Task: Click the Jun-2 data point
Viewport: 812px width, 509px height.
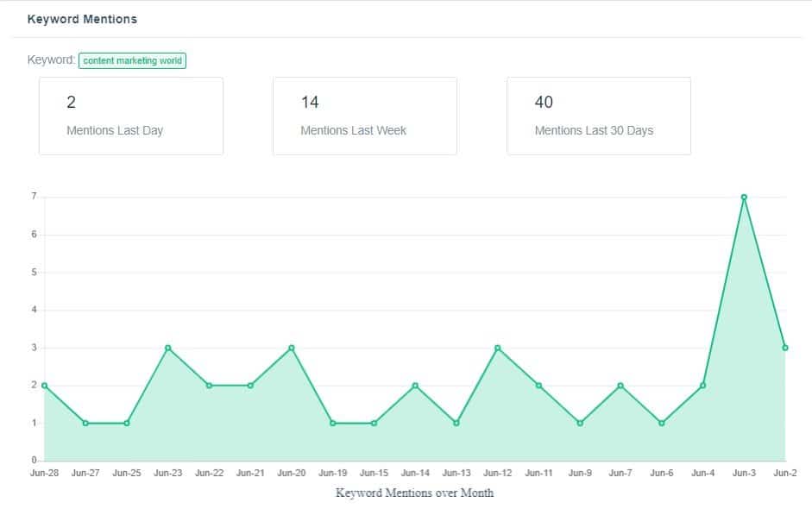Action: pos(787,349)
